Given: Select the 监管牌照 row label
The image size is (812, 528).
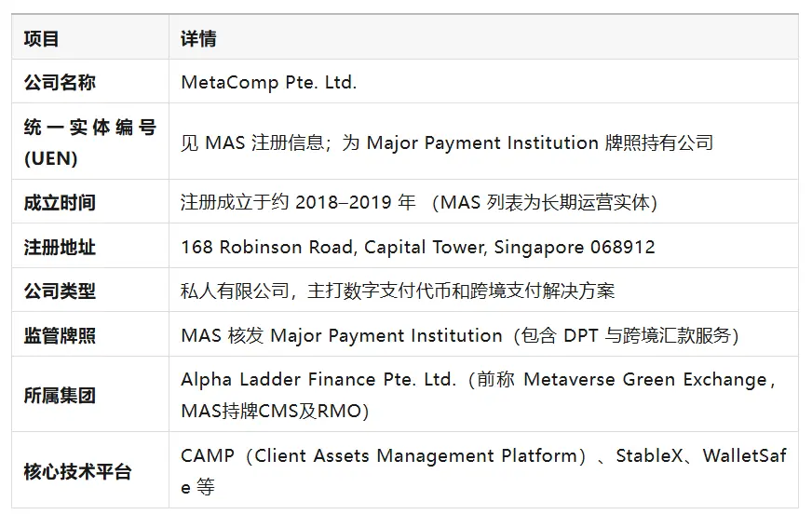Looking at the screenshot, I should (x=90, y=335).
